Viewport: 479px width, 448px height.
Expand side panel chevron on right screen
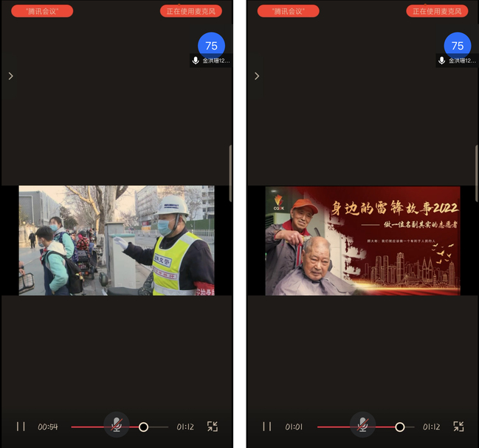click(x=257, y=76)
